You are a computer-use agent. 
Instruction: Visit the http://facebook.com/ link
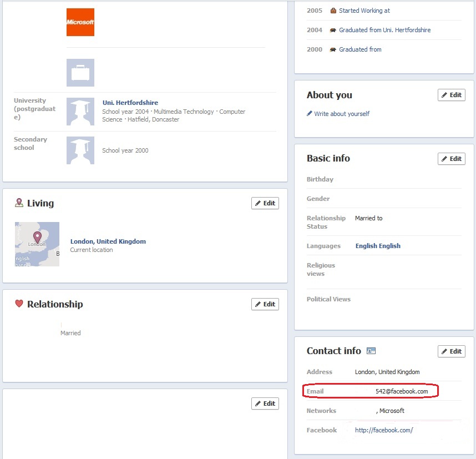(384, 430)
